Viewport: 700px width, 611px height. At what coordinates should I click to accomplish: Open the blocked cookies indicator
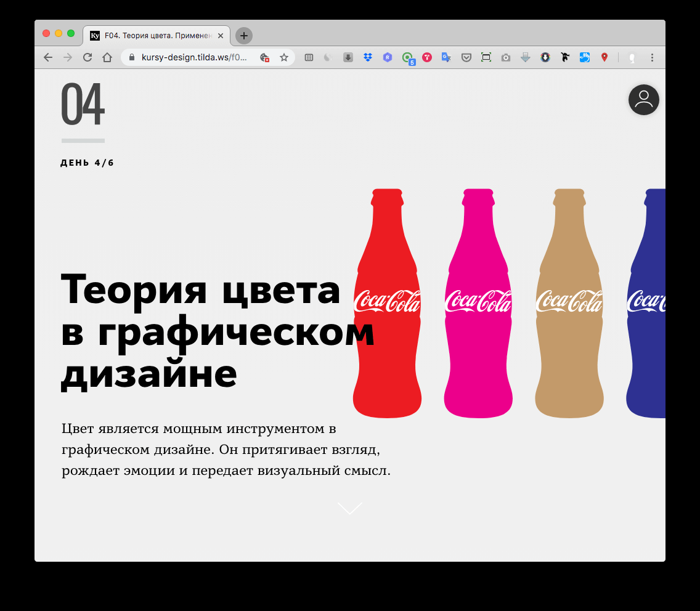tap(264, 57)
